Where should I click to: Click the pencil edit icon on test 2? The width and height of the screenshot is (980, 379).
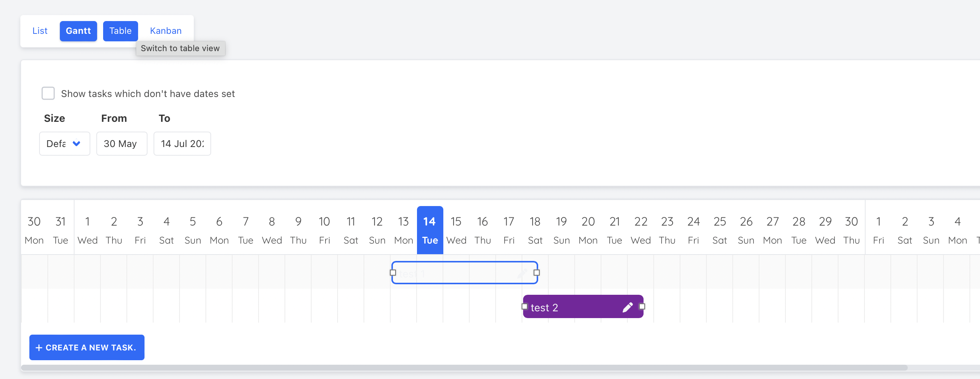pos(627,307)
